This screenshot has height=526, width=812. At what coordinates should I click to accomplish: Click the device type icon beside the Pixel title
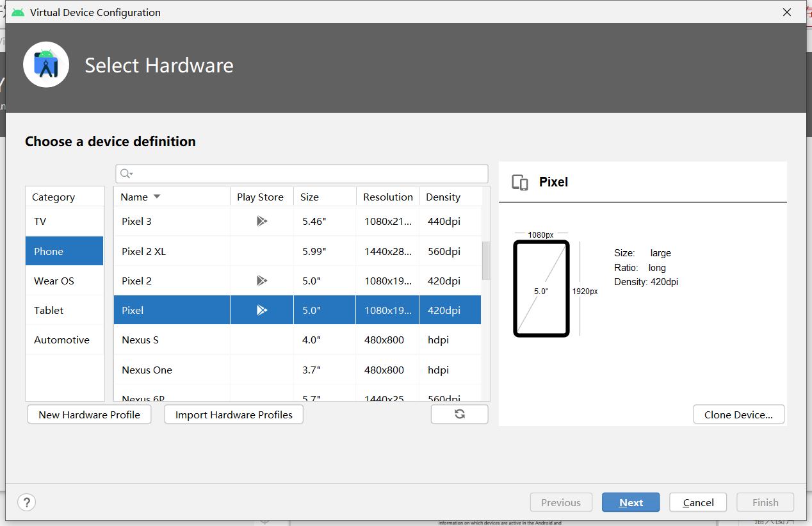[520, 182]
